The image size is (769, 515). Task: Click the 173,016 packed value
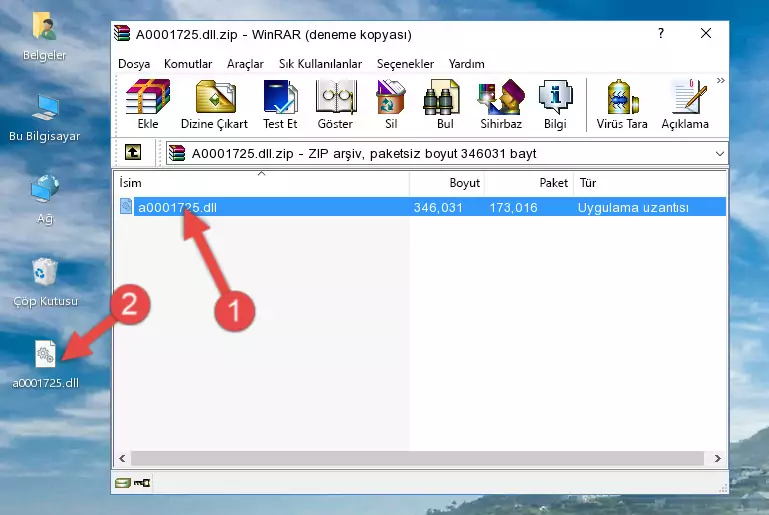513,207
